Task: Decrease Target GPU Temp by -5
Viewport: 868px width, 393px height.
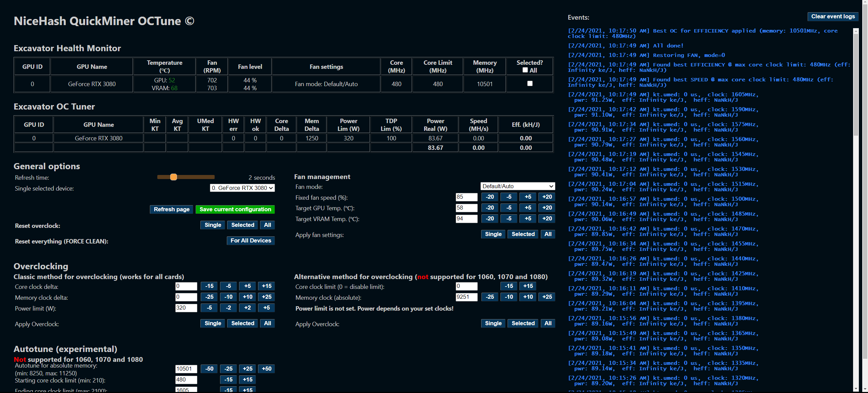Action: (509, 208)
